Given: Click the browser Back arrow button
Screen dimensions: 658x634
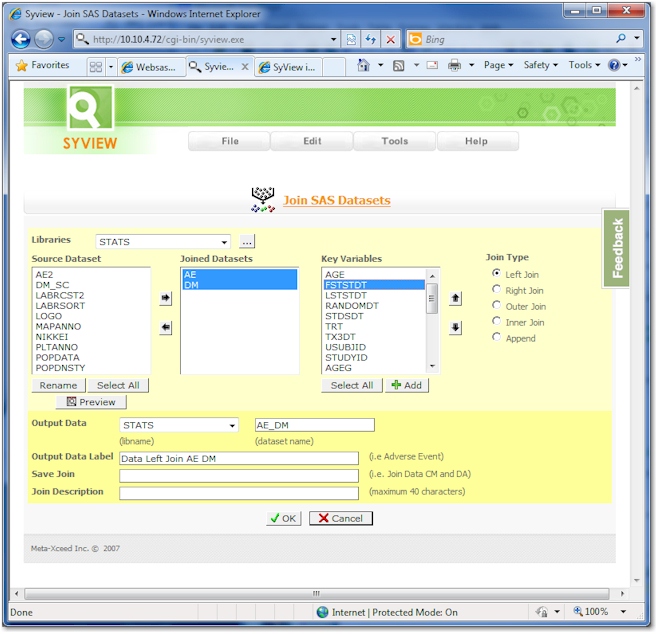Looking at the screenshot, I should 21,39.
